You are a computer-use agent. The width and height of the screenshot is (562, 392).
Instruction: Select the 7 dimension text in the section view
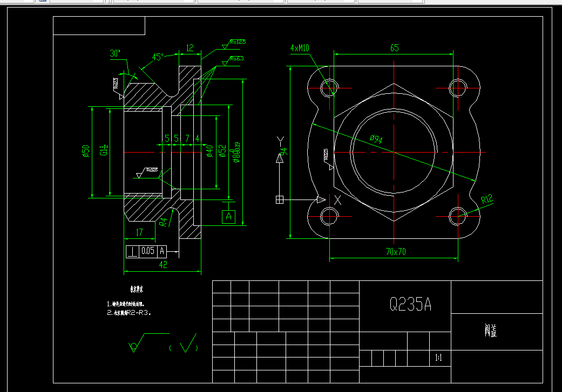(x=187, y=138)
